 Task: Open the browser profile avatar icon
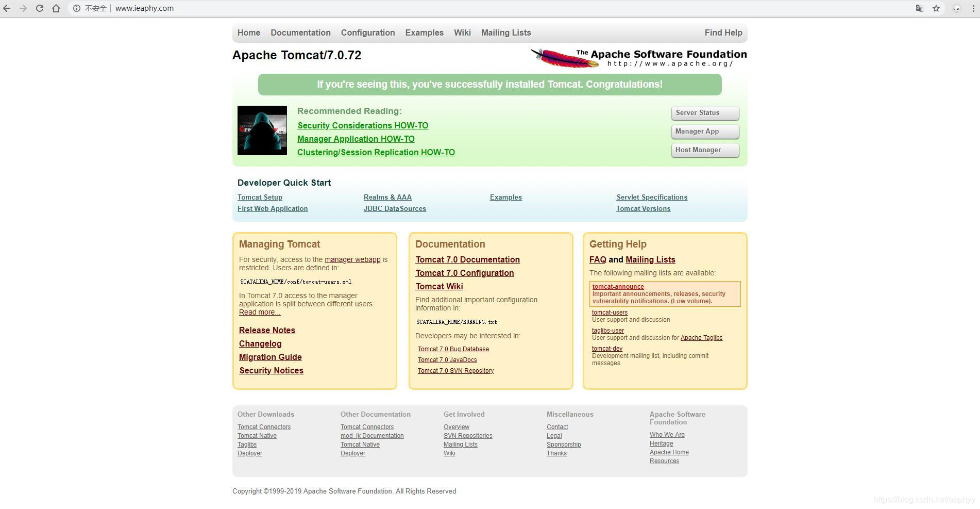(957, 8)
